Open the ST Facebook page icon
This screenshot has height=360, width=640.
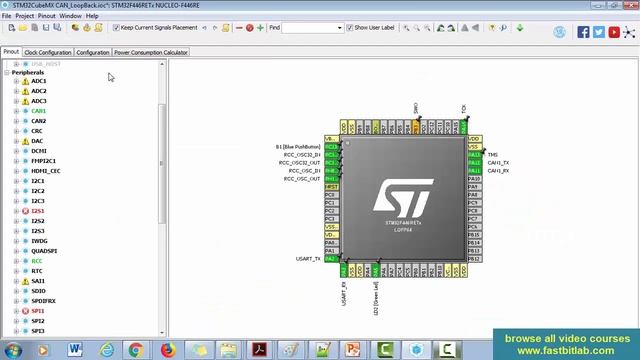click(583, 32)
